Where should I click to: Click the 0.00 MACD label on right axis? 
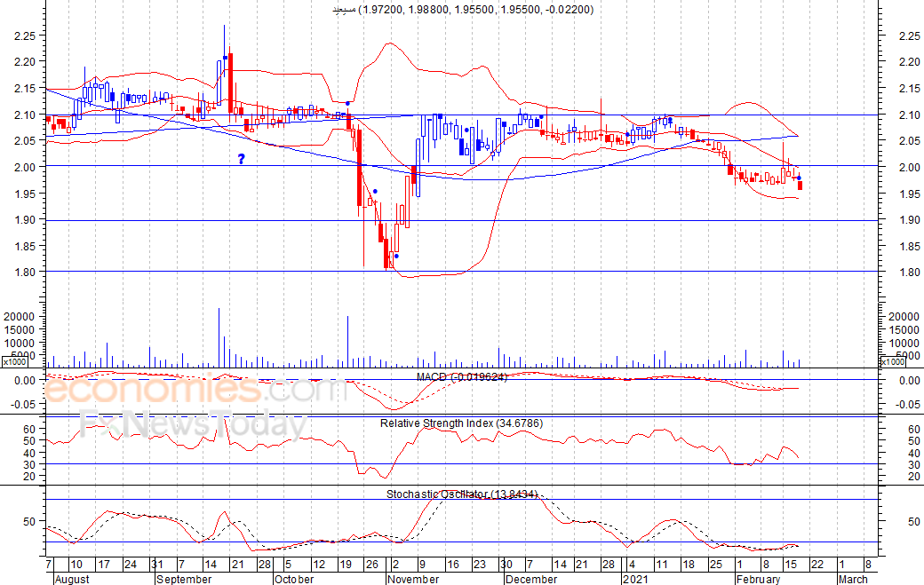pos(909,381)
